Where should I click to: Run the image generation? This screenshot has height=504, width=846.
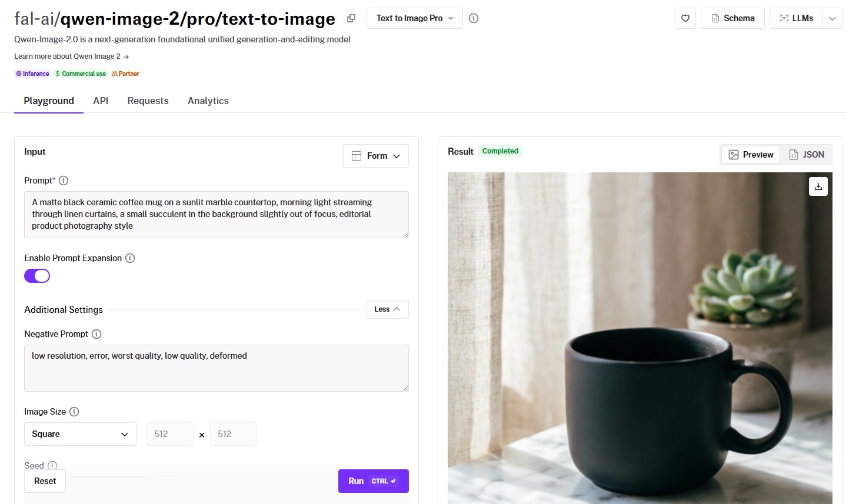(373, 481)
